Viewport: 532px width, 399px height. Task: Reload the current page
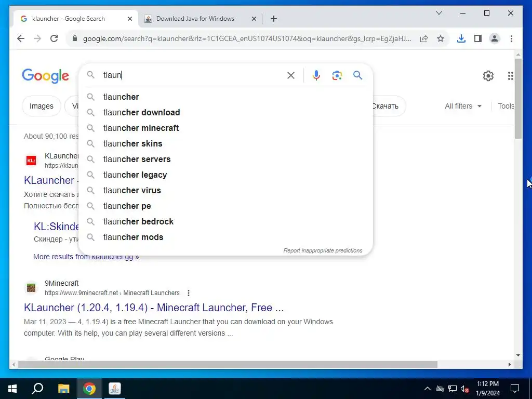pyautogui.click(x=54, y=38)
